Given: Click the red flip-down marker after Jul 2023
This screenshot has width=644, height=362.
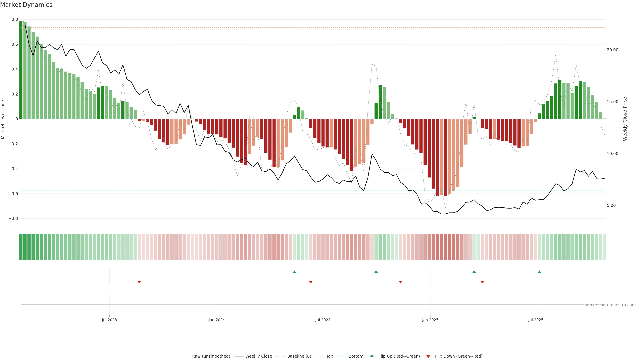Looking at the screenshot, I should [139, 282].
